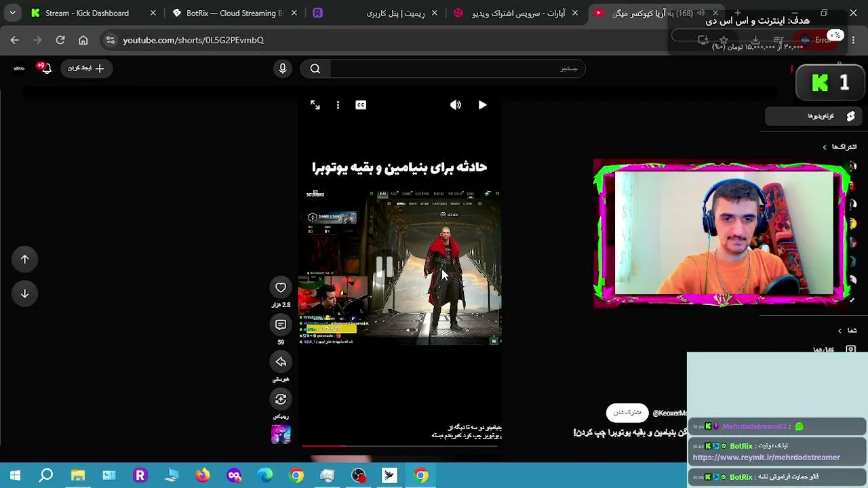This screenshot has height=488, width=868.
Task: Open the YouTube Create button
Action: tap(86, 68)
